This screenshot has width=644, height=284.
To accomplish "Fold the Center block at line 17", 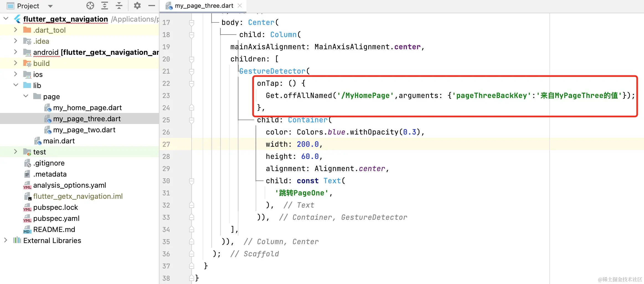I will 191,23.
